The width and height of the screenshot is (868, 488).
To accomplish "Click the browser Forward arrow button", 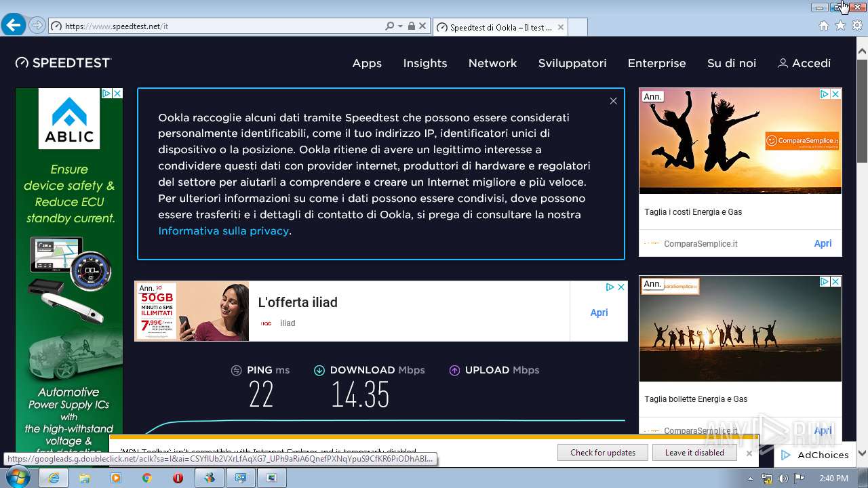I will pyautogui.click(x=37, y=26).
